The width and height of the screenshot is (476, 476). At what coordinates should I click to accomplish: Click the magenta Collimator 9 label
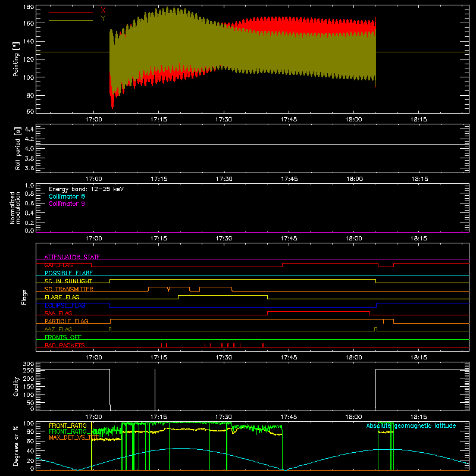(67, 203)
